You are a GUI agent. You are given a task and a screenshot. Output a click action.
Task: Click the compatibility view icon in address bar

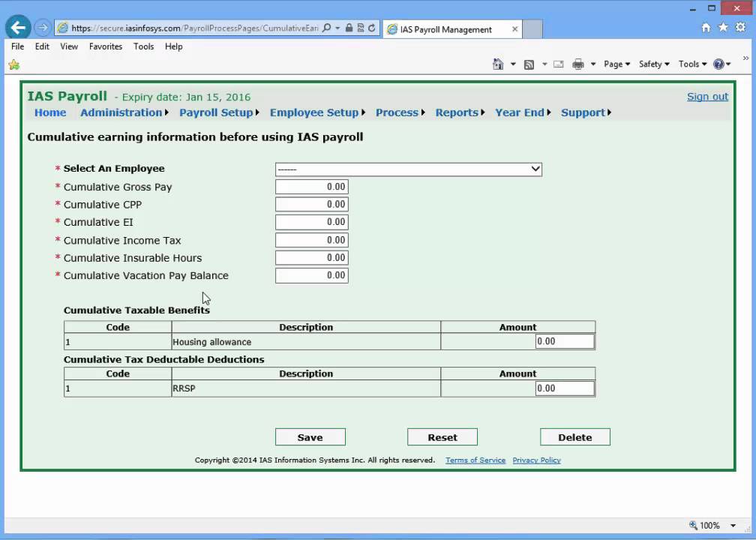coord(361,28)
